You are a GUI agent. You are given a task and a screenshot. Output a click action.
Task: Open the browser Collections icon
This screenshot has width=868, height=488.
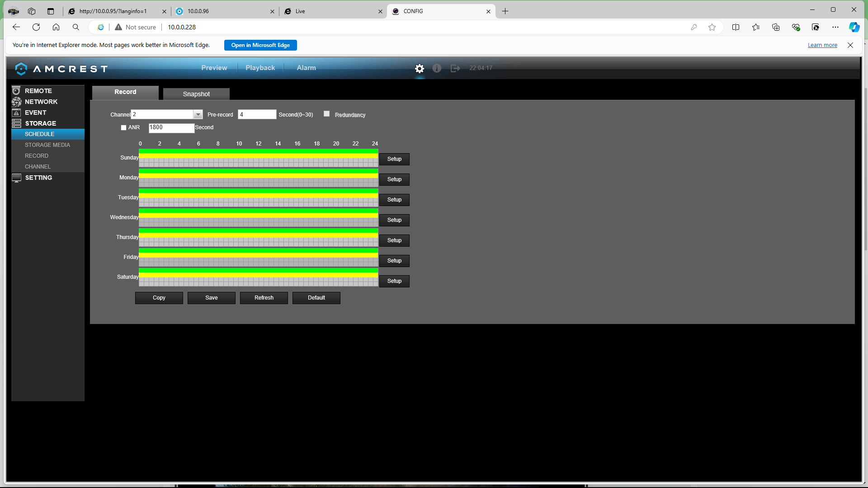coord(776,27)
